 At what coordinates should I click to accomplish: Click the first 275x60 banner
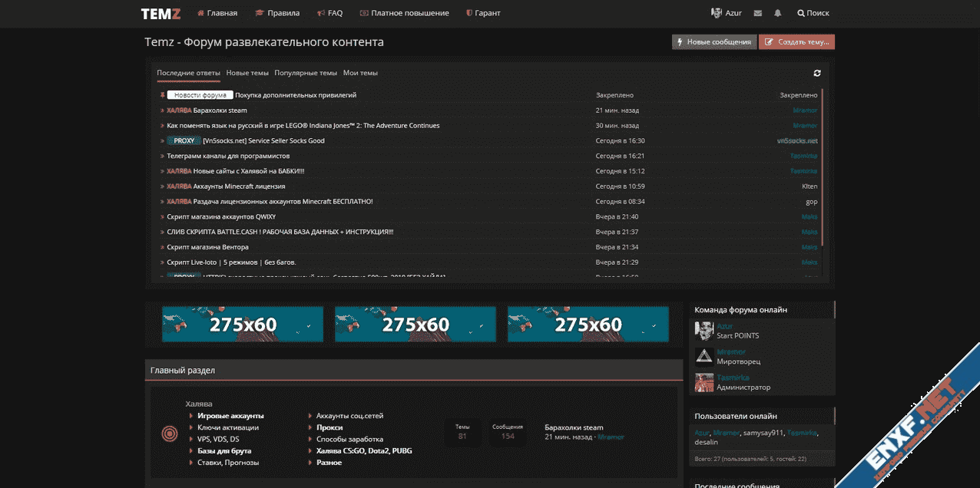tap(243, 325)
